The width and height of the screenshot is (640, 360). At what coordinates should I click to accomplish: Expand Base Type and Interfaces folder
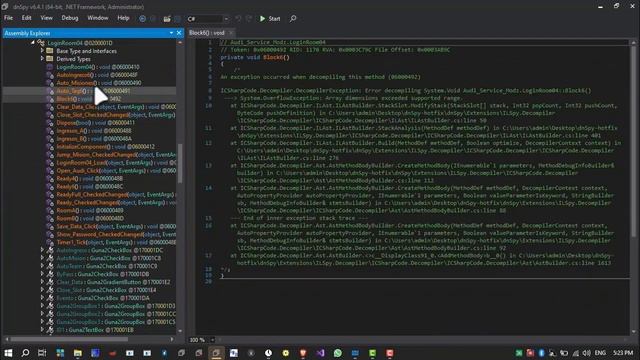click(42, 51)
